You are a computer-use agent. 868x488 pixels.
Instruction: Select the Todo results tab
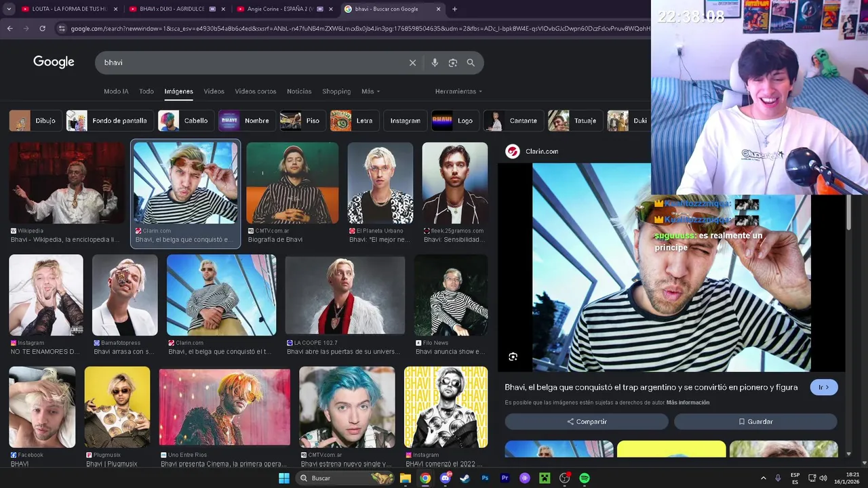[146, 91]
